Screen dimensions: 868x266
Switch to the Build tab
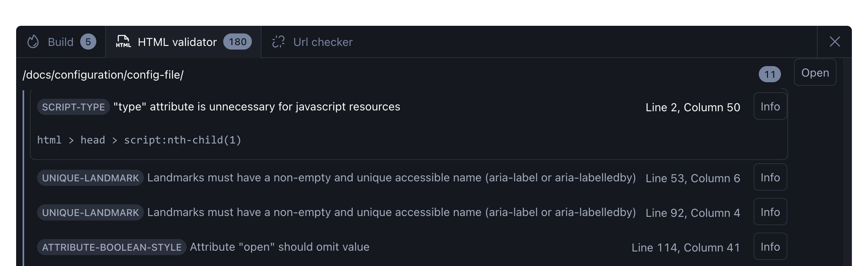pos(60,42)
